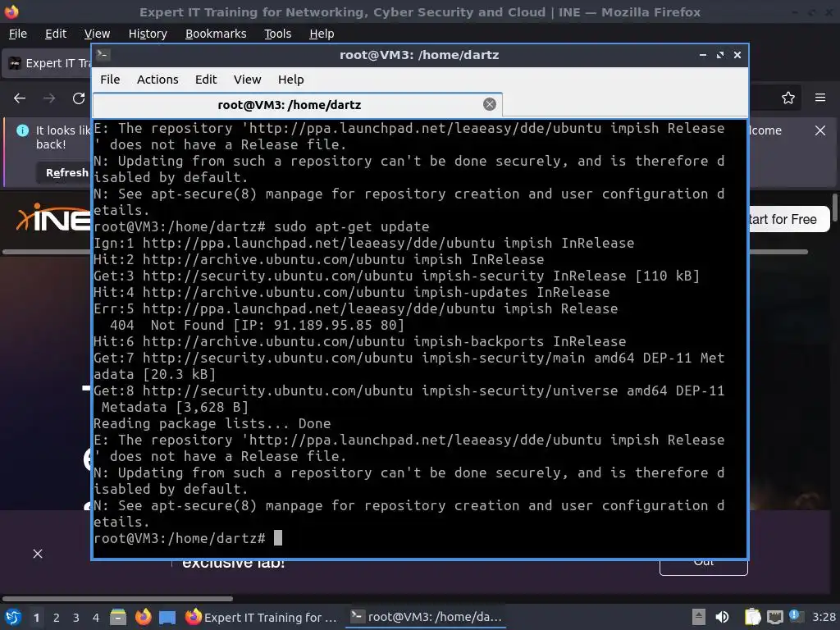The height and width of the screenshot is (630, 840).
Task: Go forward in Firefox
Action: pyautogui.click(x=49, y=98)
